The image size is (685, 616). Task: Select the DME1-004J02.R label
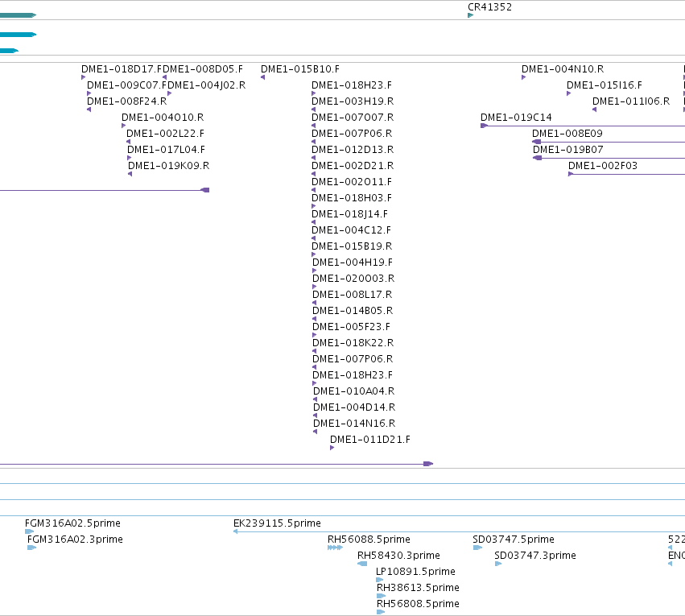click(207, 85)
